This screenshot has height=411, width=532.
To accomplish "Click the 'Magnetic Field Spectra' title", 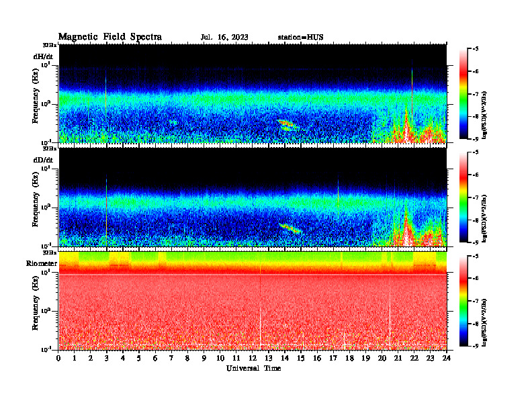I will 110,37.
